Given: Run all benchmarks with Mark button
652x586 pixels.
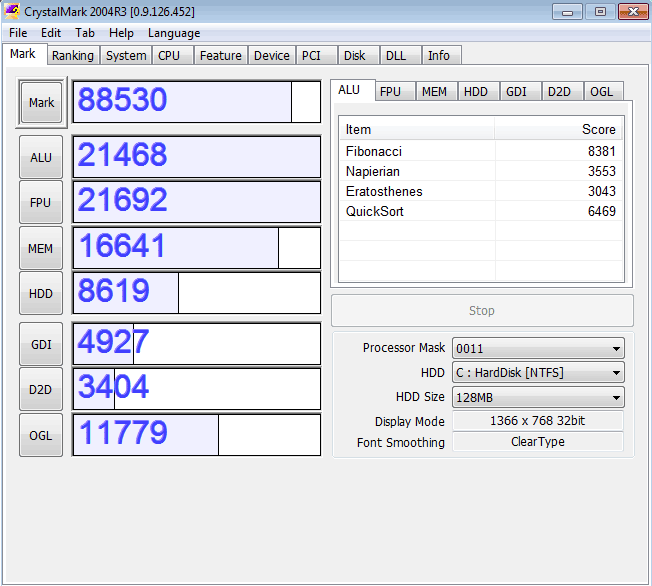Looking at the screenshot, I should click(41, 103).
